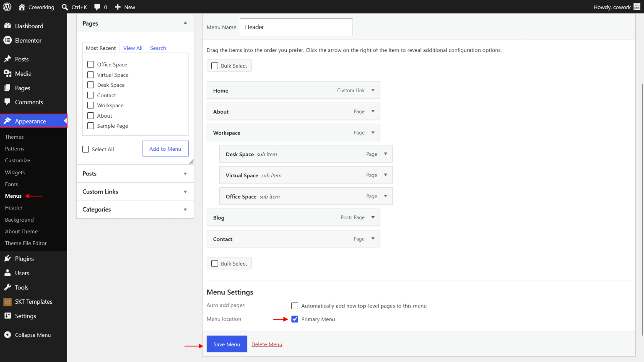Enable automatically add new top-level pages
The width and height of the screenshot is (644, 362).
point(295,306)
